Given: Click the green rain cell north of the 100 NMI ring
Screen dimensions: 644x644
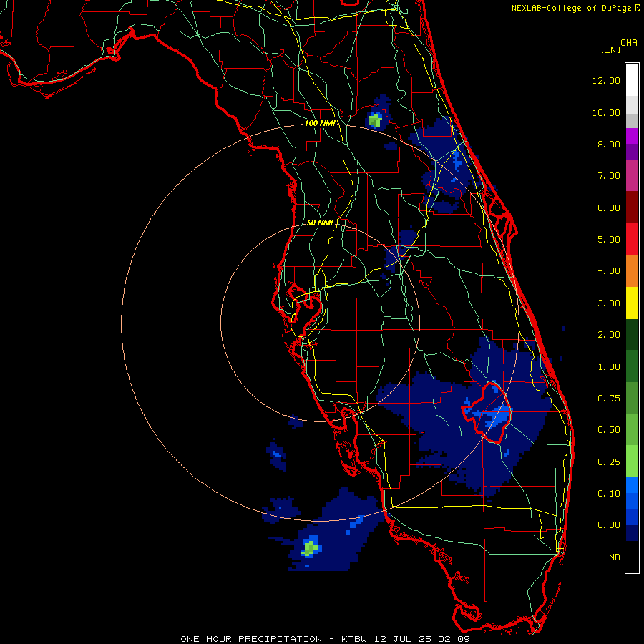Looking at the screenshot, I should click(375, 120).
